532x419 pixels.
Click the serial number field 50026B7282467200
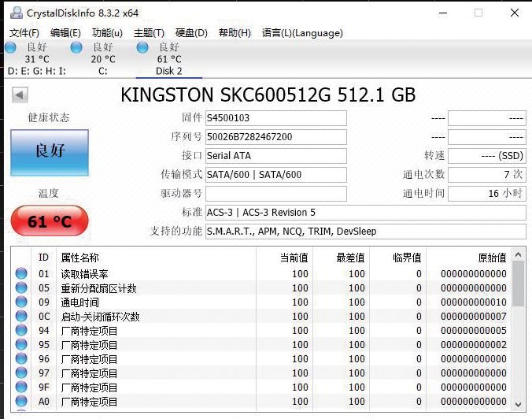point(276,137)
